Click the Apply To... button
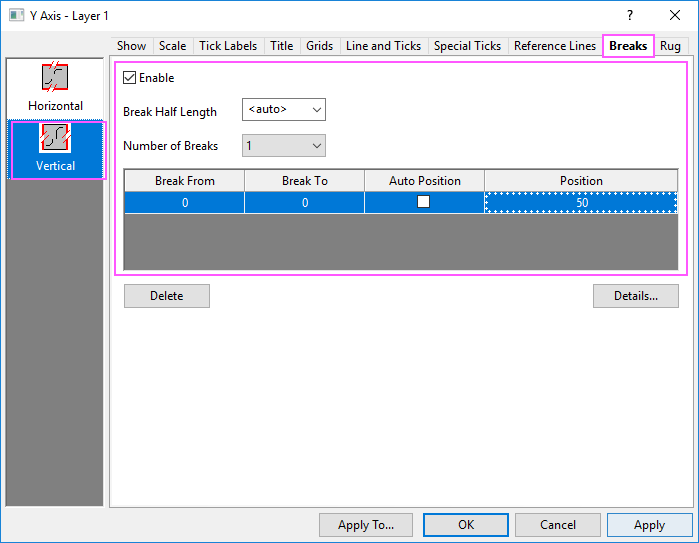The width and height of the screenshot is (699, 543). 366,525
